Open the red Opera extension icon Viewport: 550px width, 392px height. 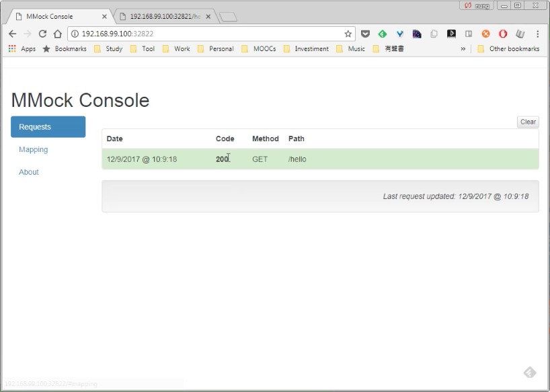[x=503, y=34]
